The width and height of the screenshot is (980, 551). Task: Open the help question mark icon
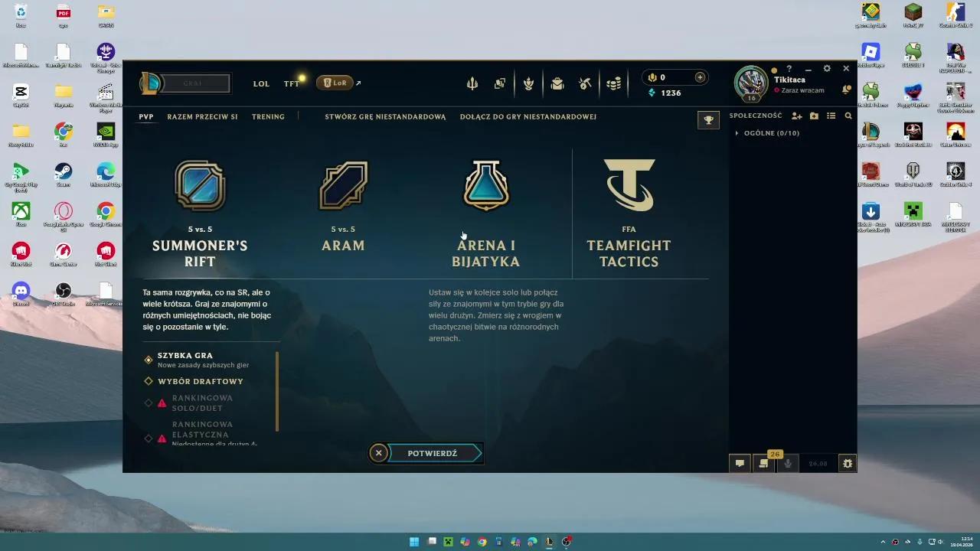tap(789, 69)
